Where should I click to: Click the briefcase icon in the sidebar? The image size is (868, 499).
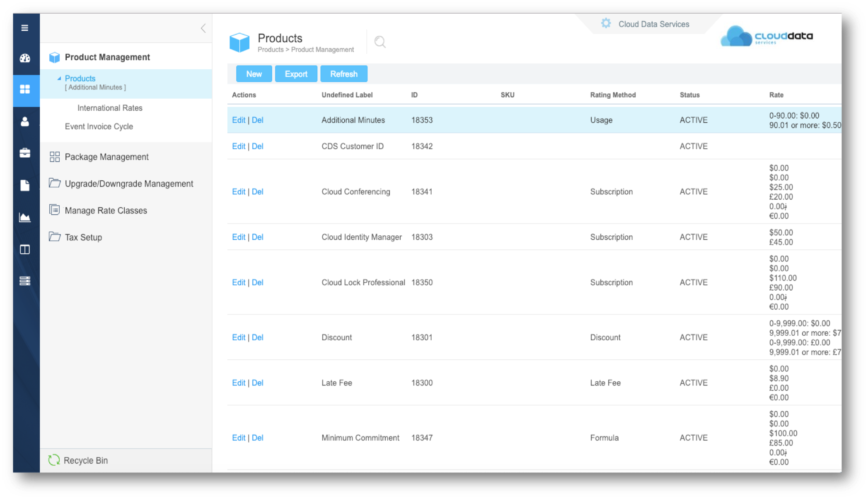click(25, 153)
